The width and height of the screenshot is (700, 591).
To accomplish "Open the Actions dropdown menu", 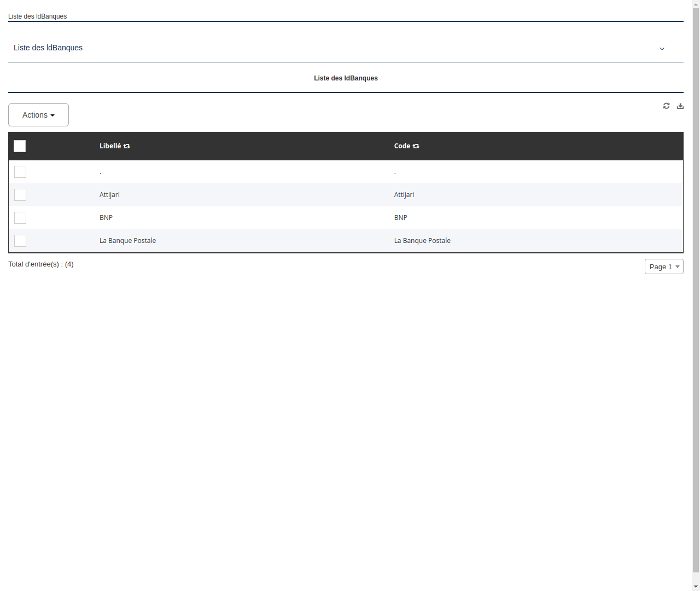I will 38,115.
